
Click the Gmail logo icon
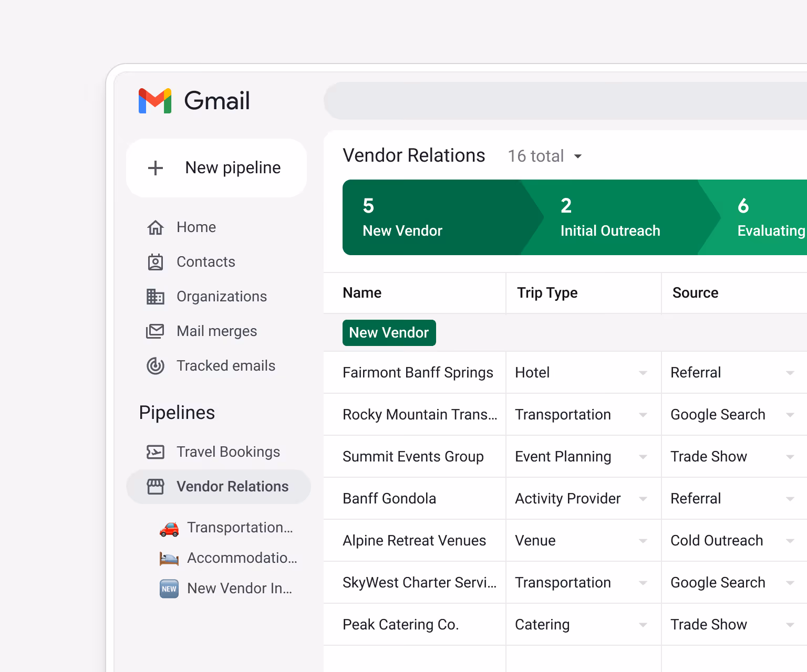[x=155, y=101]
